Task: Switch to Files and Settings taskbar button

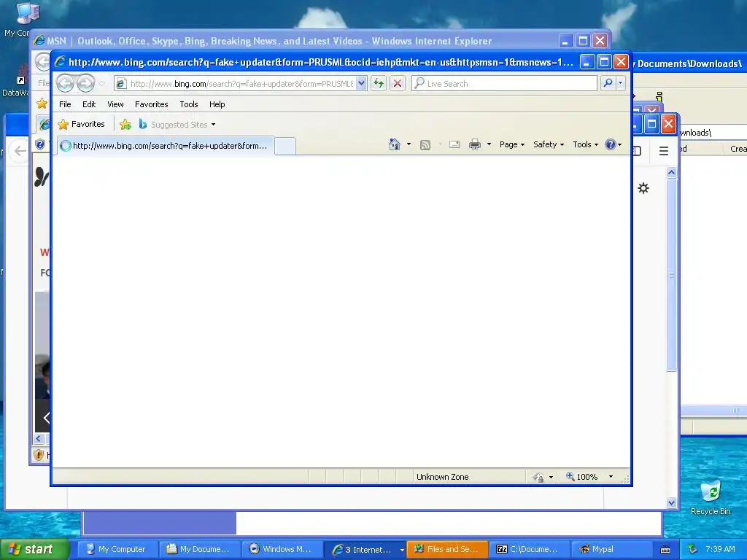Action: pyautogui.click(x=447, y=549)
